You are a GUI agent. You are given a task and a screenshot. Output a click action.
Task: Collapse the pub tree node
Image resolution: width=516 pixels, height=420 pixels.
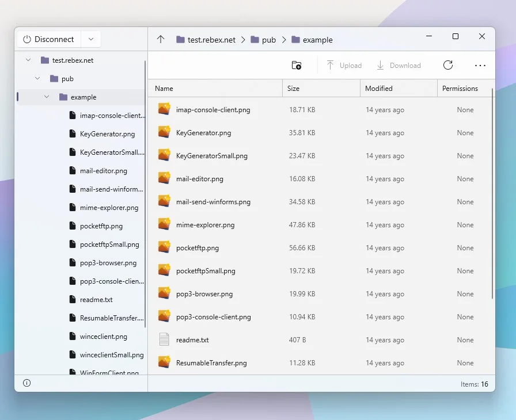(37, 79)
